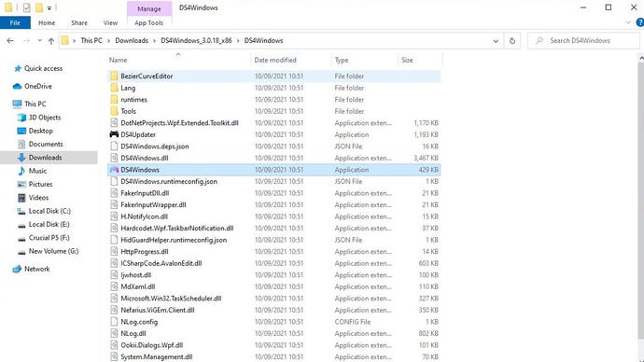This screenshot has height=362, width=644.
Task: Expand chevron after DS4Windows_3.0.18_x86 breadcrumb
Action: [x=238, y=41]
